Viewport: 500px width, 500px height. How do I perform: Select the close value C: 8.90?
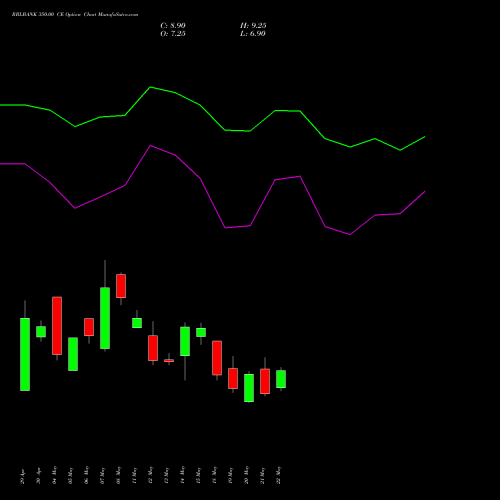click(173, 26)
